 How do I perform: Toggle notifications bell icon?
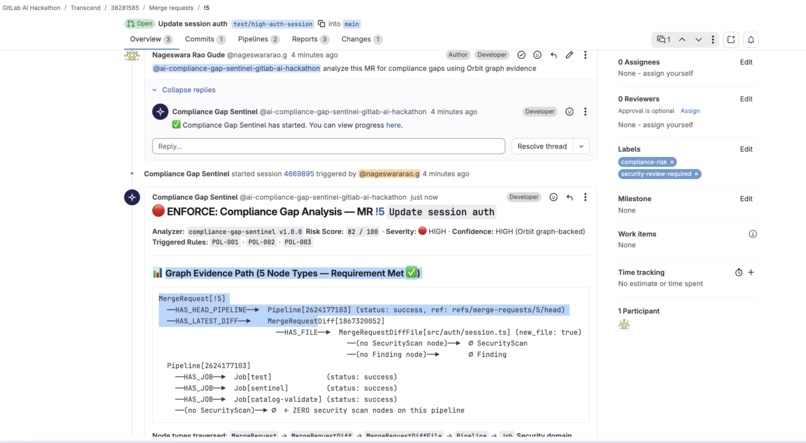pos(750,40)
